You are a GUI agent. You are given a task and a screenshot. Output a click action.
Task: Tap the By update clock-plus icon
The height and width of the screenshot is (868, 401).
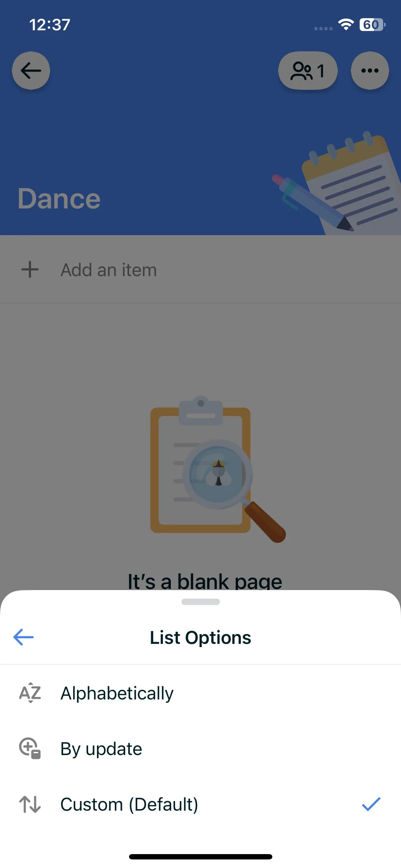pyautogui.click(x=30, y=748)
